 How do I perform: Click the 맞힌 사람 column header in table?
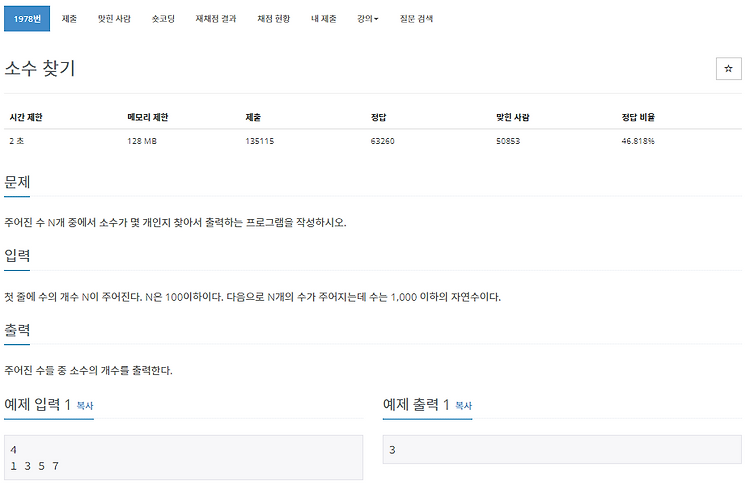pyautogui.click(x=513, y=117)
